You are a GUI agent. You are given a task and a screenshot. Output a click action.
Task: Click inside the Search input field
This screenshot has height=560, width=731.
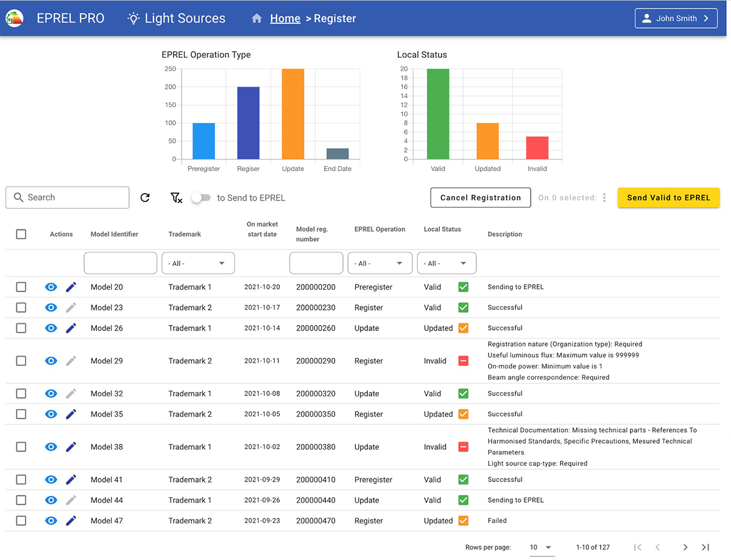click(67, 197)
